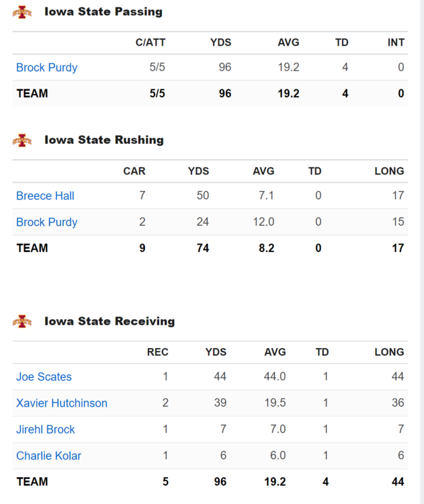Open Brock Purdy link in Rushing table
Image resolution: width=424 pixels, height=504 pixels.
pos(46,222)
